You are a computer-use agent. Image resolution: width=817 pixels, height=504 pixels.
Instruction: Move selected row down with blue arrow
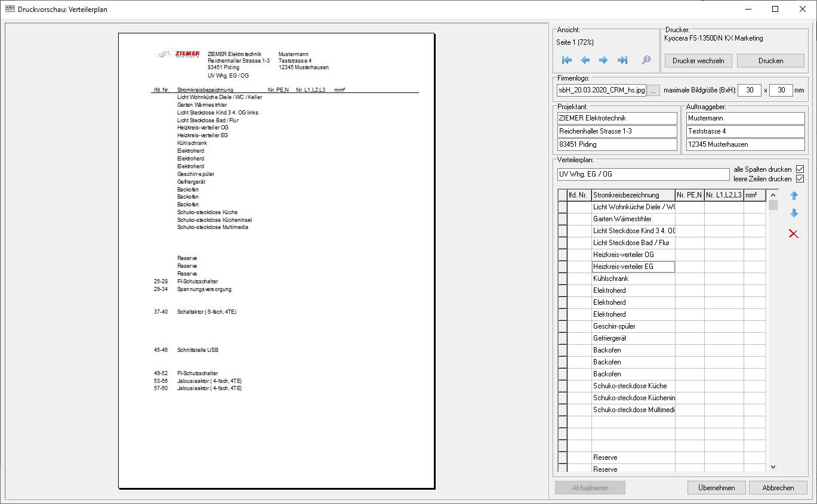794,214
